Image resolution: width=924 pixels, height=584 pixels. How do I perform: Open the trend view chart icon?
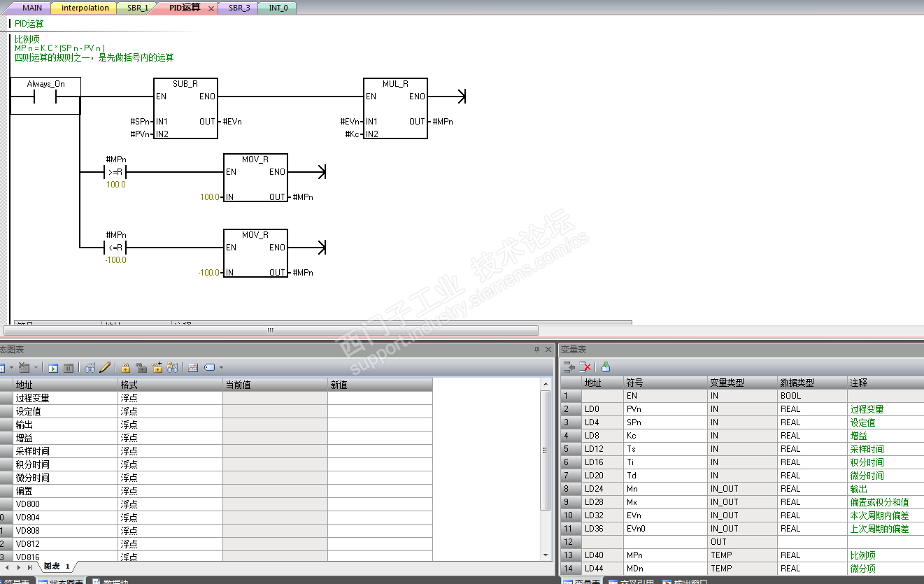pos(193,368)
